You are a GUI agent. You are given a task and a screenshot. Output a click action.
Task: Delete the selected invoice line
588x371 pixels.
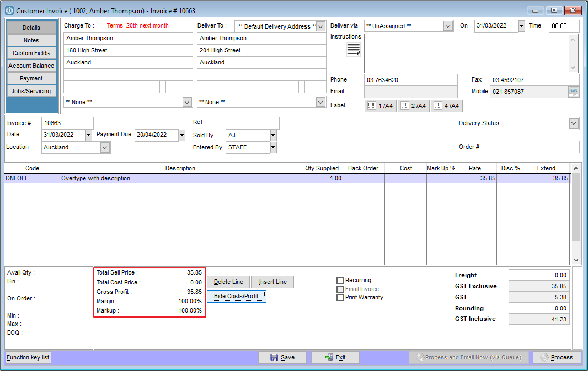coord(227,282)
